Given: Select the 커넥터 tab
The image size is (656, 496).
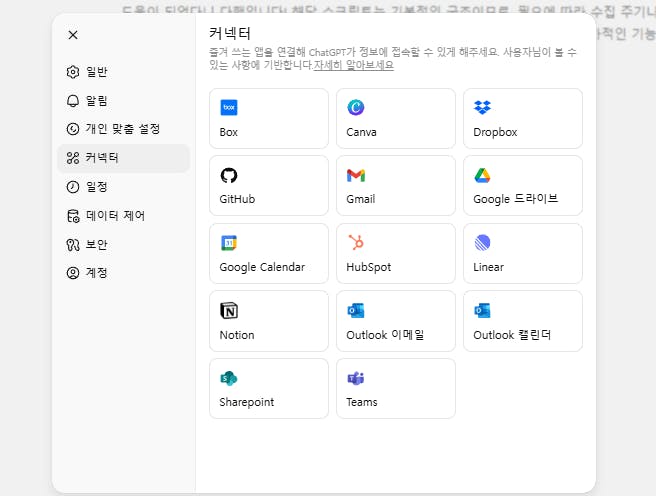Looking at the screenshot, I should point(123,158).
